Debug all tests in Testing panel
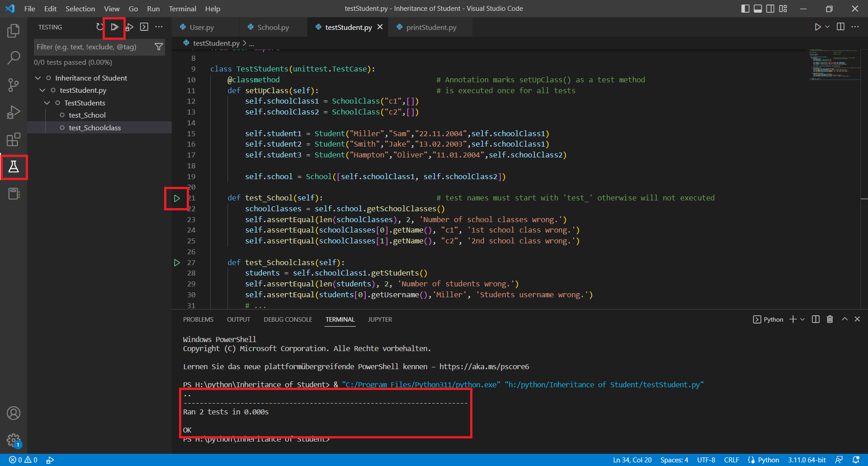Viewport: 868px width, 466px height. click(130, 27)
